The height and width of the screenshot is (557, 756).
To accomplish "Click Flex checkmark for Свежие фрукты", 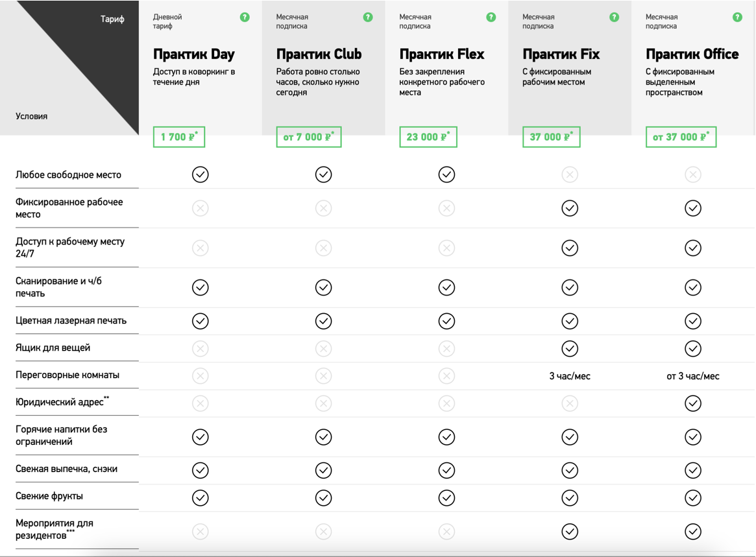I will (x=446, y=498).
